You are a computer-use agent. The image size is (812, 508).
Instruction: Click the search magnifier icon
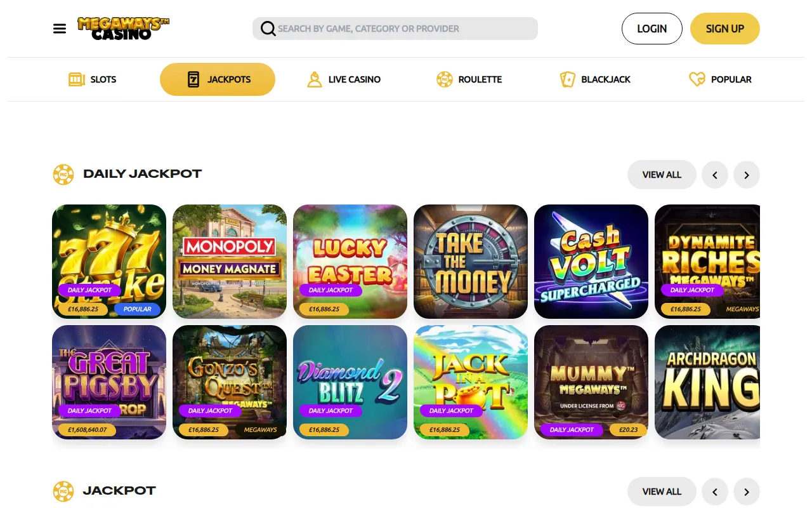268,29
